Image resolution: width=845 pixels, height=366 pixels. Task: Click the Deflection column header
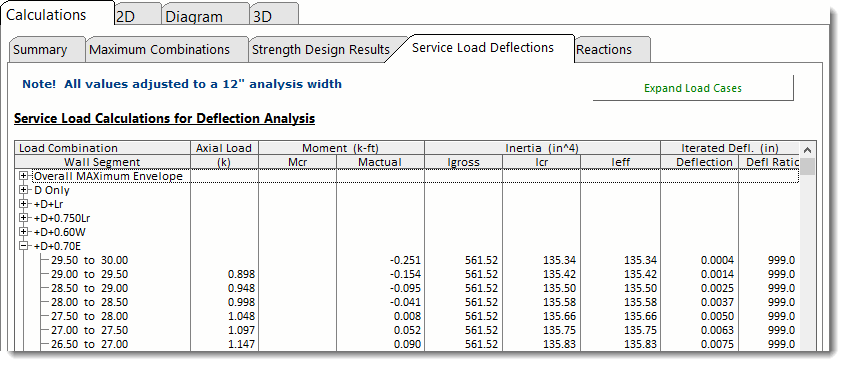point(699,162)
